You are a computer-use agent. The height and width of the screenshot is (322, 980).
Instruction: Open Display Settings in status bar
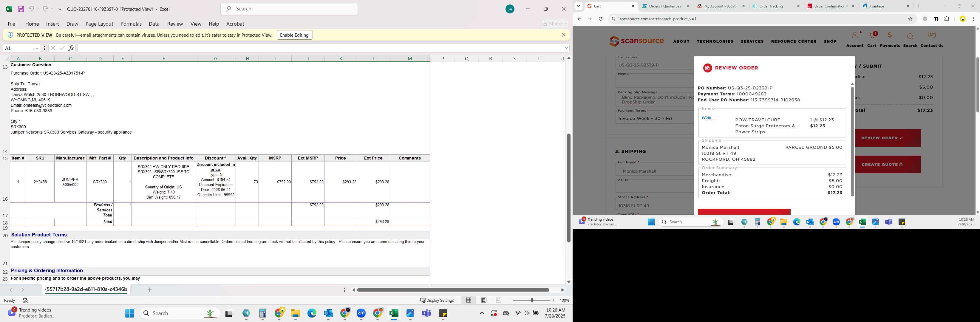pos(437,300)
